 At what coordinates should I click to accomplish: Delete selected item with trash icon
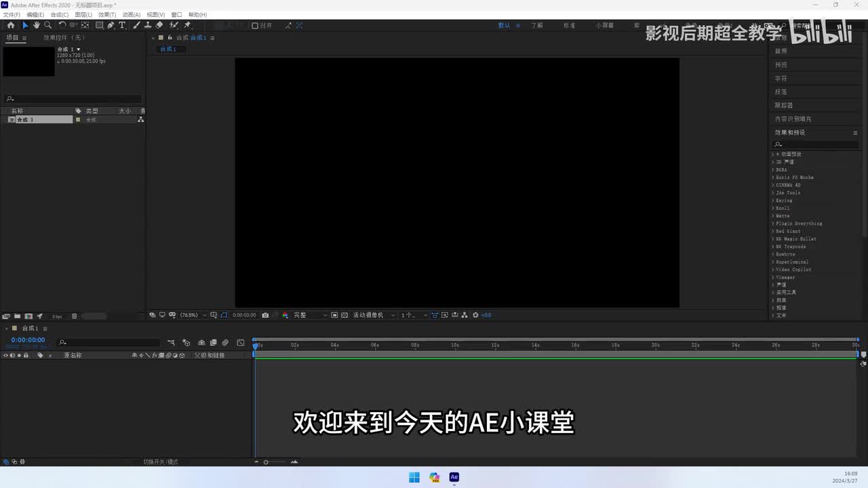pos(75,316)
